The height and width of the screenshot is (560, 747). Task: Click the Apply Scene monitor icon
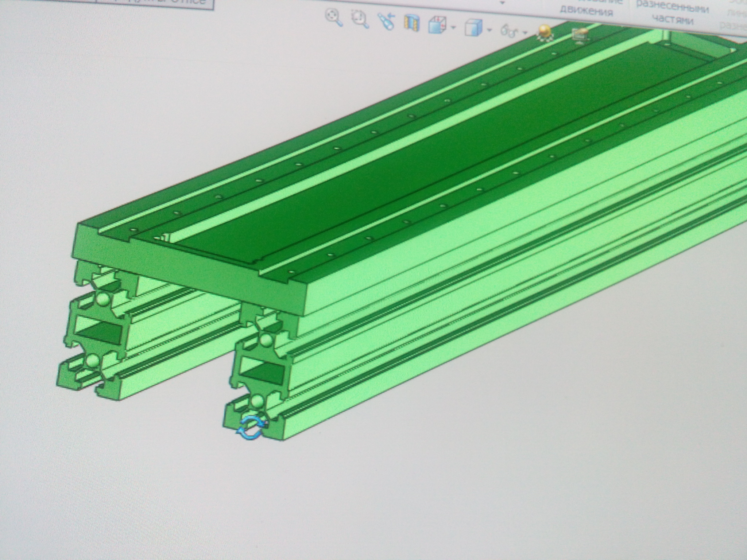pyautogui.click(x=580, y=35)
